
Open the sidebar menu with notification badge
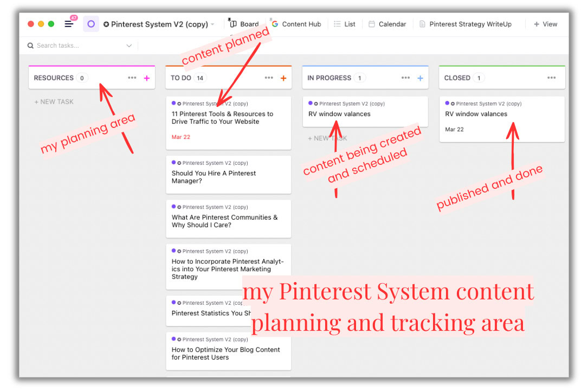pyautogui.click(x=69, y=24)
